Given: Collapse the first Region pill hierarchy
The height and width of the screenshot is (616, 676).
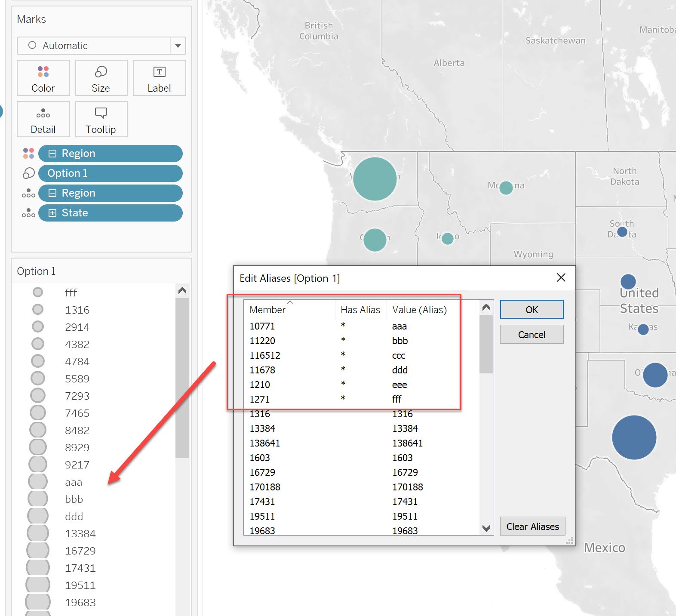Looking at the screenshot, I should coord(52,154).
